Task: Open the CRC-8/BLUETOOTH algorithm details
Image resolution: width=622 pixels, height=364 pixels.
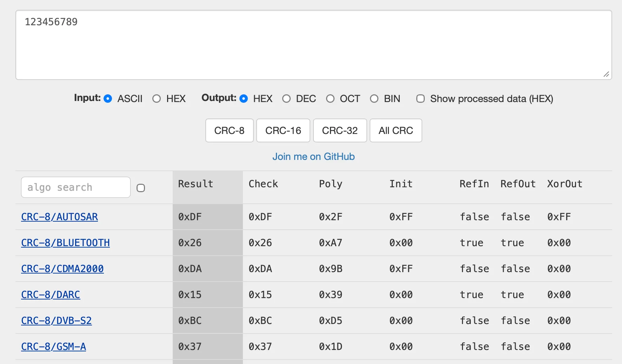Action: (x=65, y=243)
